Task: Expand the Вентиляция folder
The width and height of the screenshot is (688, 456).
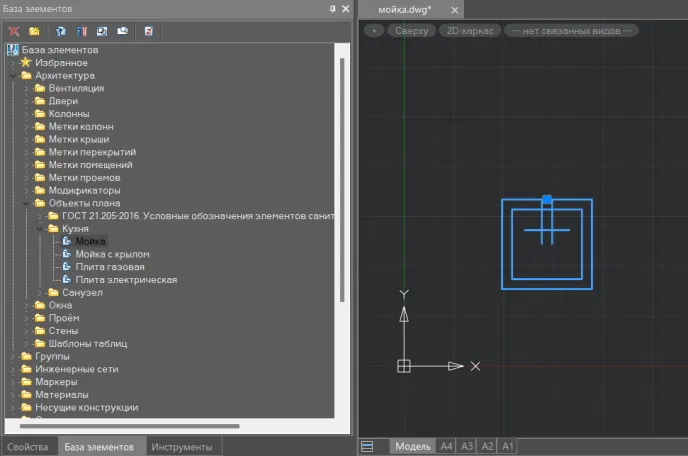Action: coord(27,89)
